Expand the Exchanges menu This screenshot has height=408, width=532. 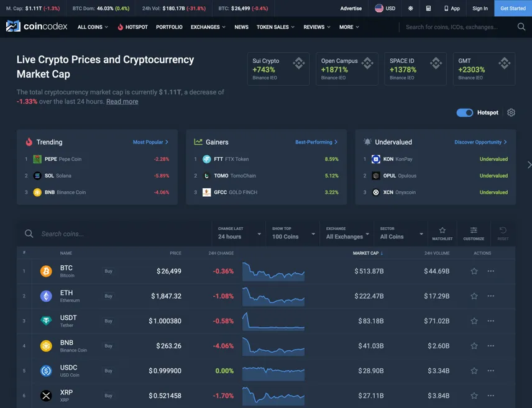coord(208,27)
